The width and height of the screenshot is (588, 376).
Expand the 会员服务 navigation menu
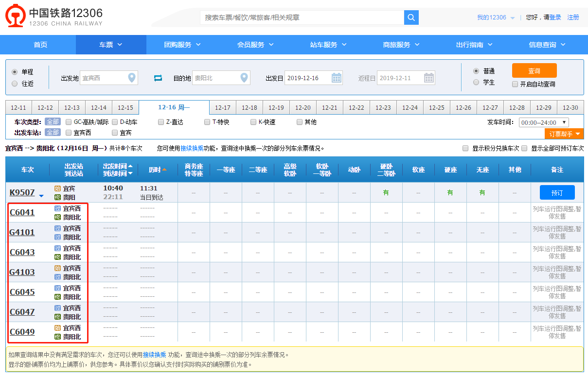tap(255, 45)
